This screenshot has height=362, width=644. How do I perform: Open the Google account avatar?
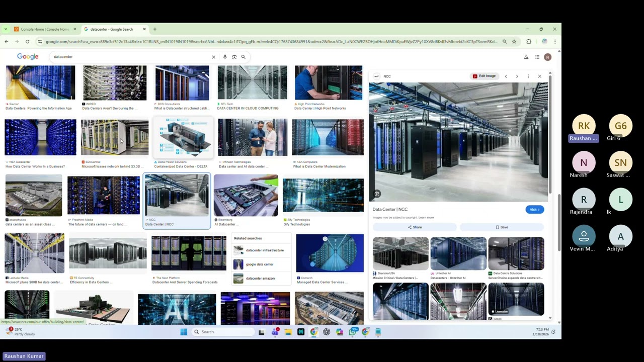pos(547,57)
